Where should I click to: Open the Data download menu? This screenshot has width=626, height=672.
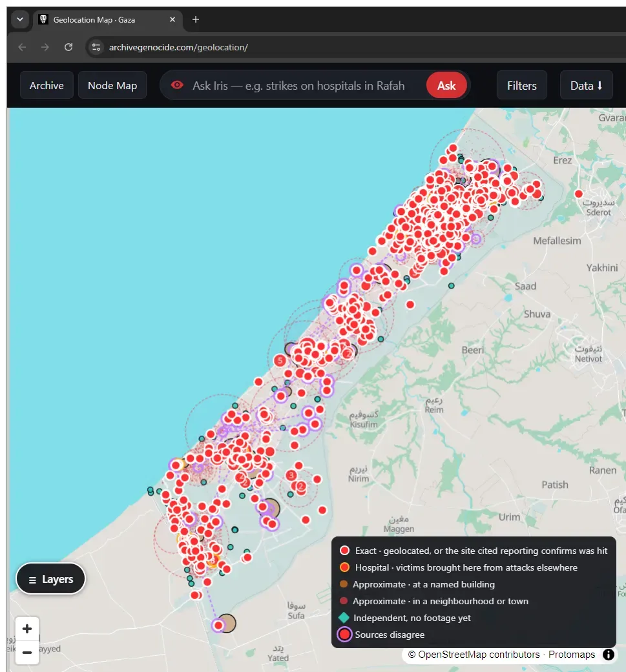pyautogui.click(x=586, y=85)
